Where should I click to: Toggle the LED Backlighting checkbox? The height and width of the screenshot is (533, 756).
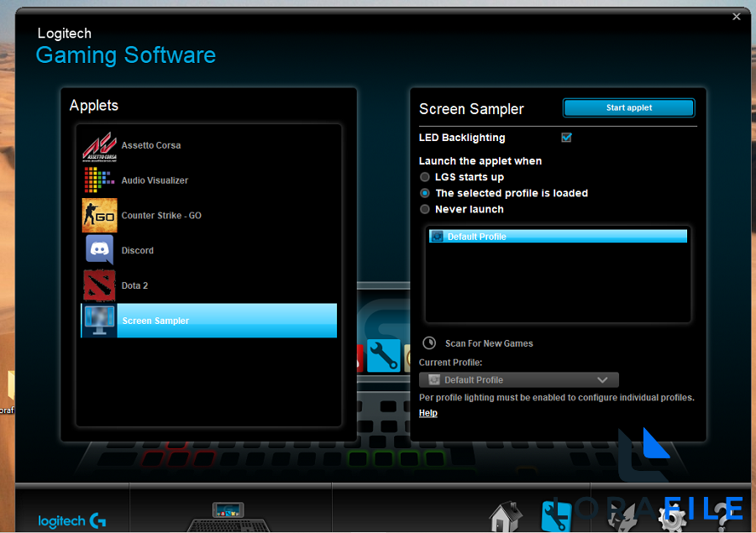(x=566, y=138)
